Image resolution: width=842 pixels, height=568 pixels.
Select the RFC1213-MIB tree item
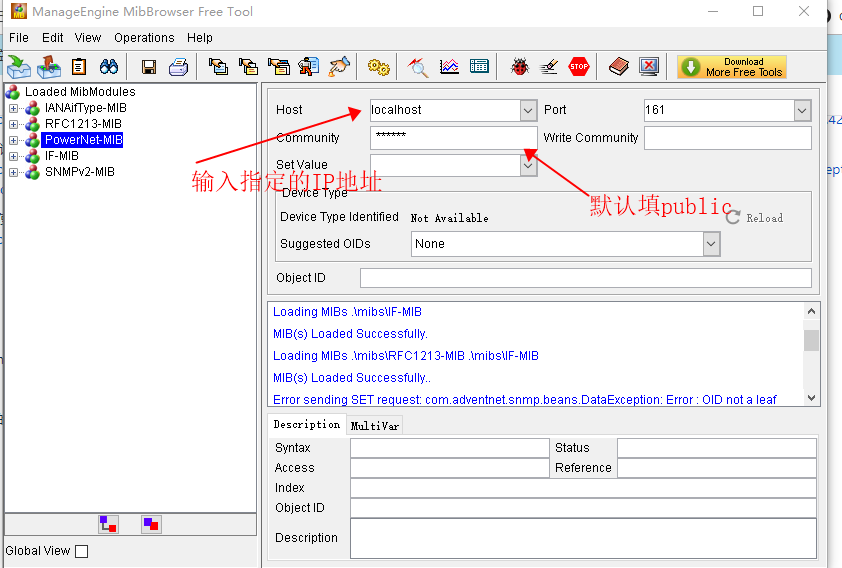pyautogui.click(x=83, y=124)
